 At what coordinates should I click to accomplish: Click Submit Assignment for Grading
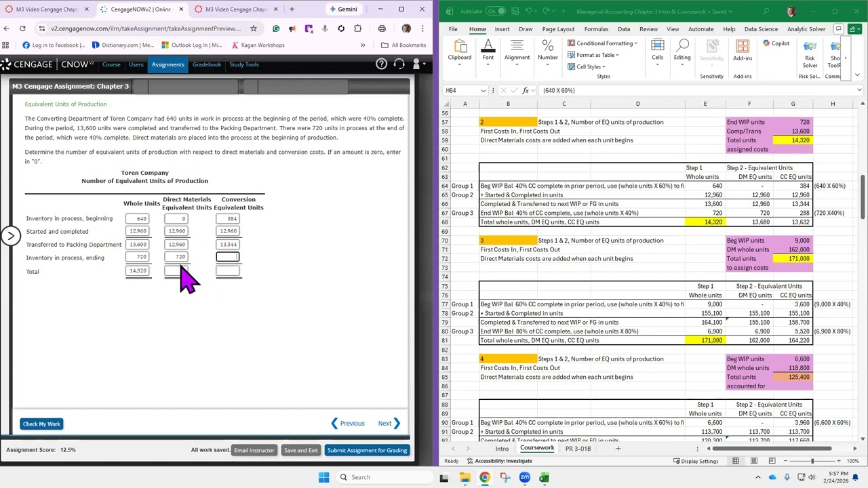(x=367, y=450)
